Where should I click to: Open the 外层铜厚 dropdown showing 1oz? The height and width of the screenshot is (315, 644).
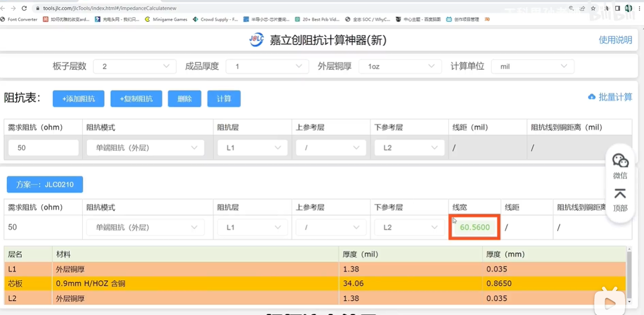[400, 66]
